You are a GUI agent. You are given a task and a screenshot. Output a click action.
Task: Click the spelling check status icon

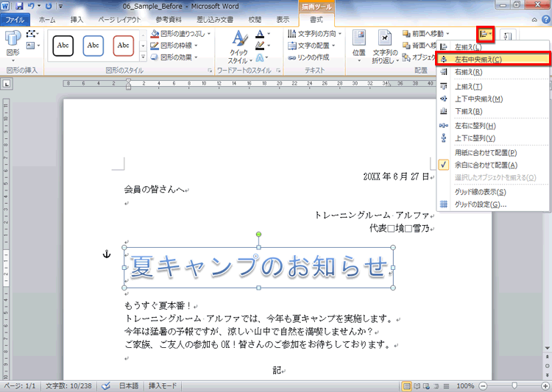(106, 386)
